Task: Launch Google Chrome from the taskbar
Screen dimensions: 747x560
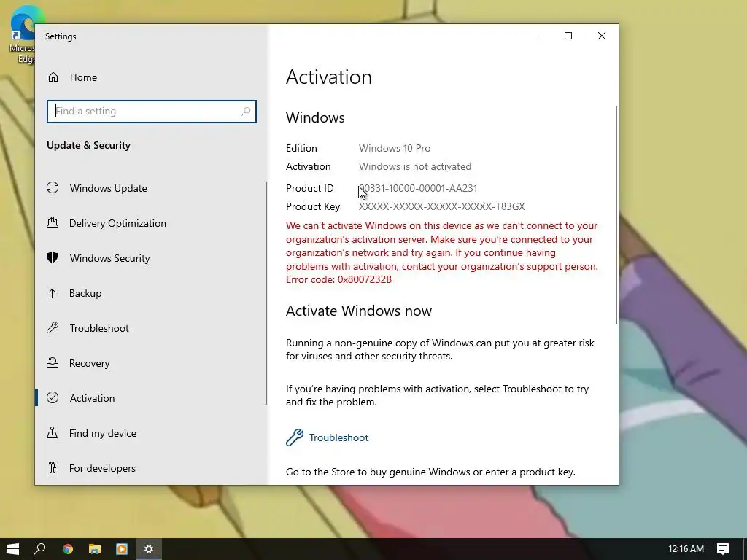Action: tap(68, 549)
